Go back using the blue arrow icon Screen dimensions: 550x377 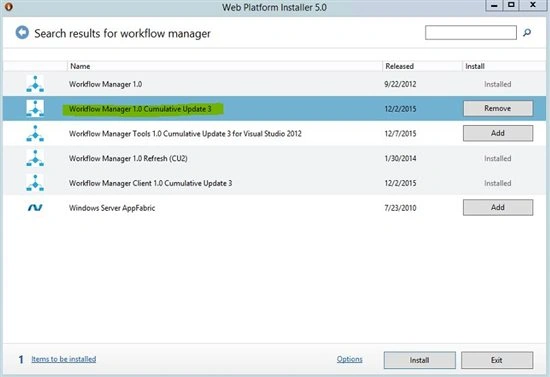(x=22, y=33)
